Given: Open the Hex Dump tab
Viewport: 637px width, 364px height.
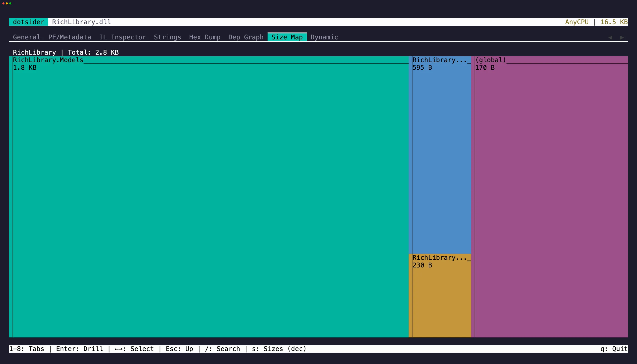Looking at the screenshot, I should coord(205,37).
